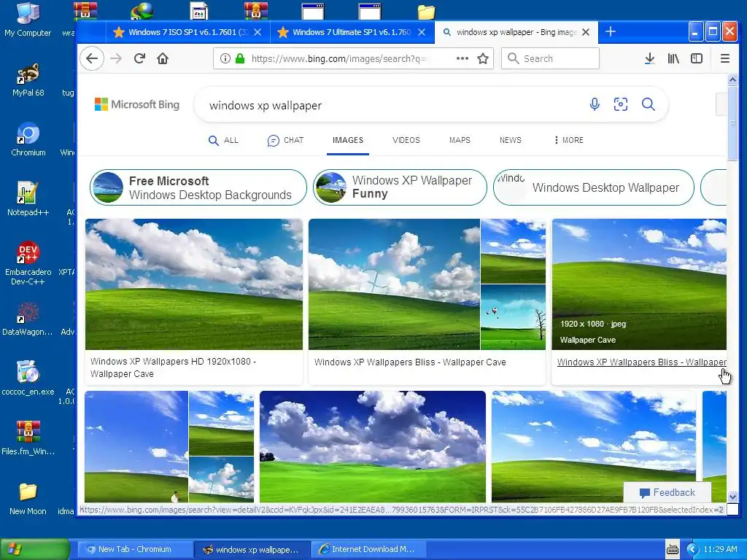
Task: Launch MyPal 68 from the desktop
Action: click(28, 80)
